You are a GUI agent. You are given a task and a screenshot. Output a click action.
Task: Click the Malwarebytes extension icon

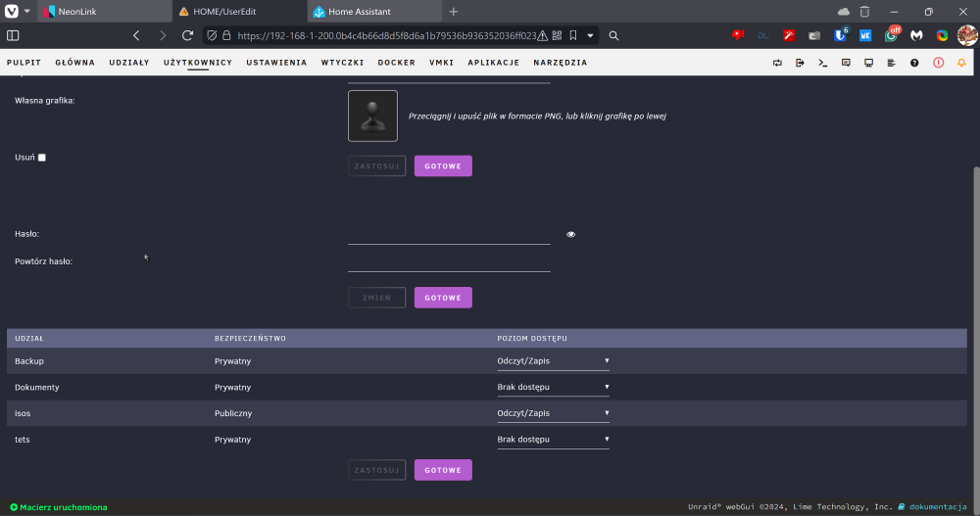click(916, 35)
